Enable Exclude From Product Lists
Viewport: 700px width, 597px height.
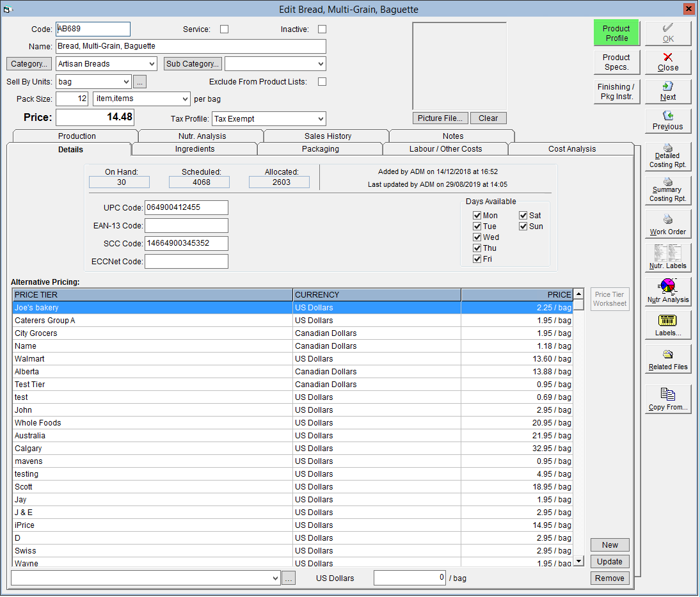[x=322, y=82]
